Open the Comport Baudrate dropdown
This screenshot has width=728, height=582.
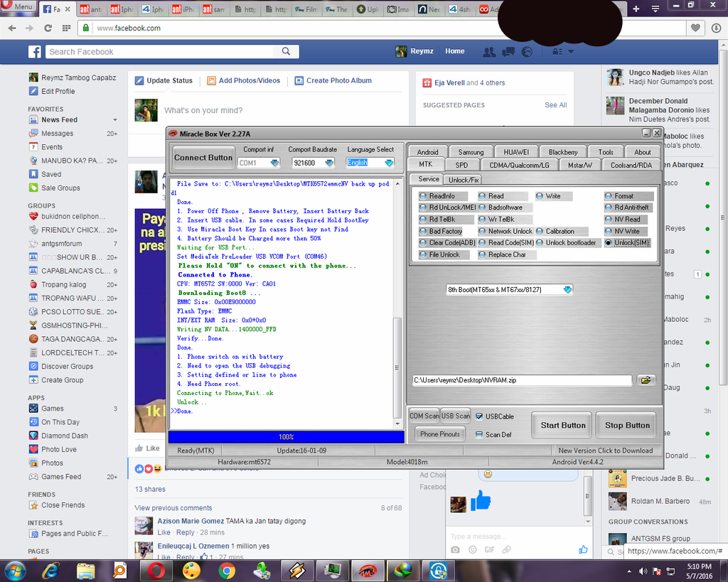[329, 163]
